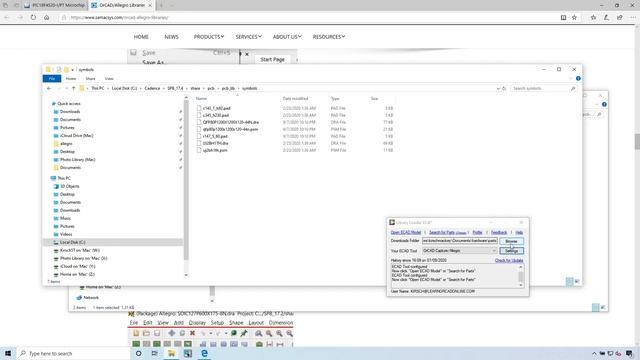Image resolution: width=640 pixels, height=360 pixels.
Task: Select 3D Objects under This PC
Action: coord(69,186)
